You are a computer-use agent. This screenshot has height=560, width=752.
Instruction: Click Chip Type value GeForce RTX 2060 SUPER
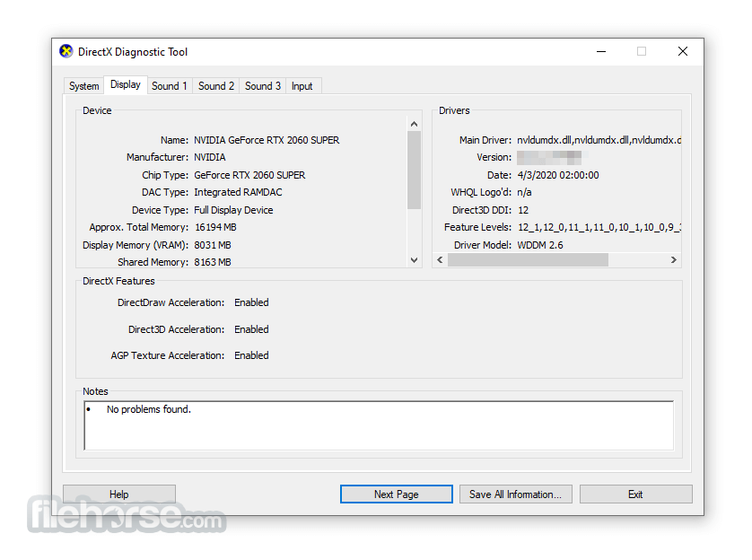pyautogui.click(x=249, y=175)
